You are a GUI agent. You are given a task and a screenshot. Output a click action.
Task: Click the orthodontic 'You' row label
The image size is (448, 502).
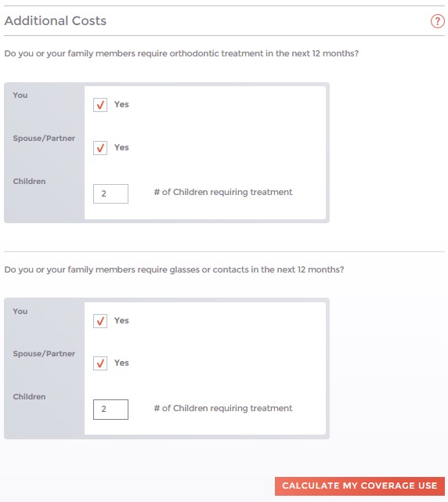coord(20,95)
